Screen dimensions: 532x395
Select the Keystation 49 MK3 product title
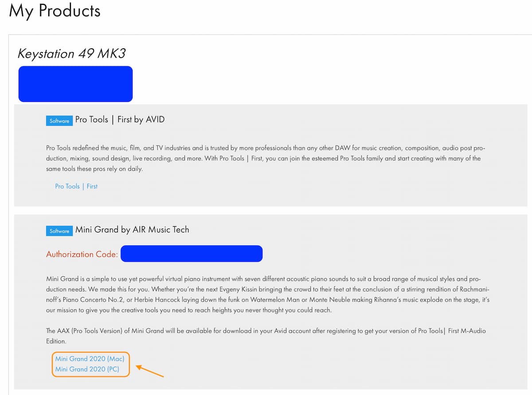pos(71,54)
